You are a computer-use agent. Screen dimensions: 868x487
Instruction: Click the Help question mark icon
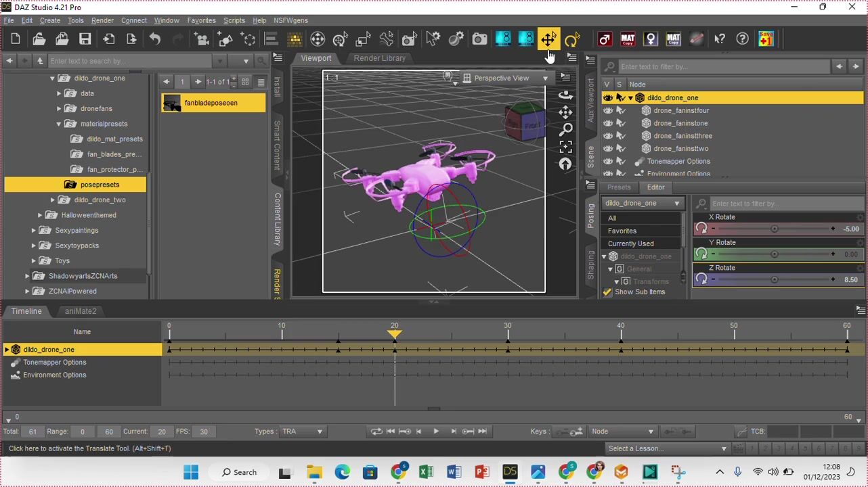click(x=743, y=39)
